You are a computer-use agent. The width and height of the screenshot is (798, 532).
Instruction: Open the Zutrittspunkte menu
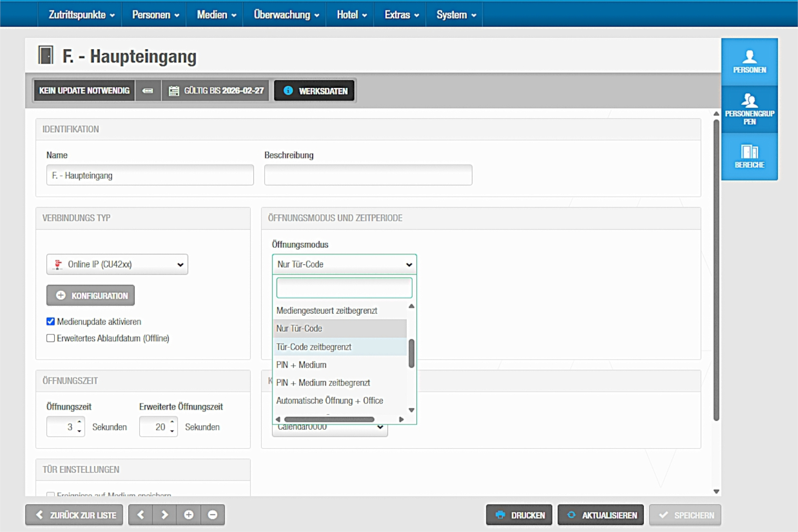coord(81,15)
